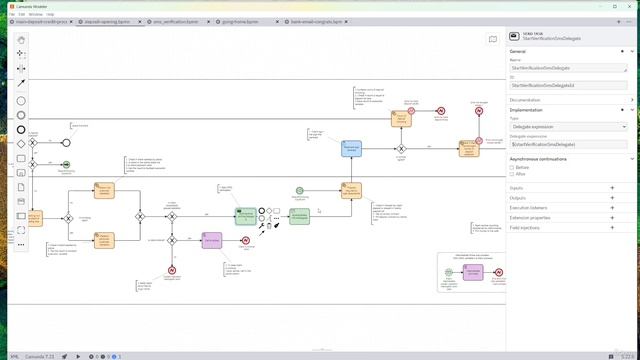
Task: Toggle the XML view button
Action: click(14, 356)
